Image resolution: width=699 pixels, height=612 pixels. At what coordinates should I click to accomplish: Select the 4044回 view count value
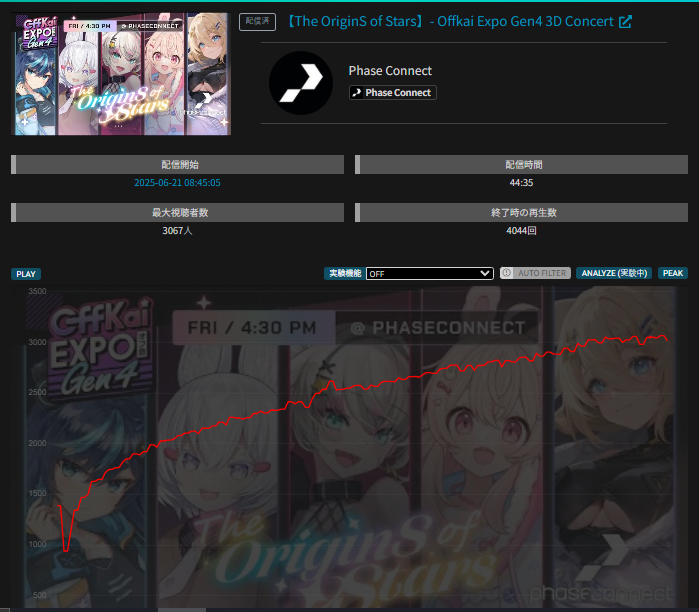[x=521, y=230]
